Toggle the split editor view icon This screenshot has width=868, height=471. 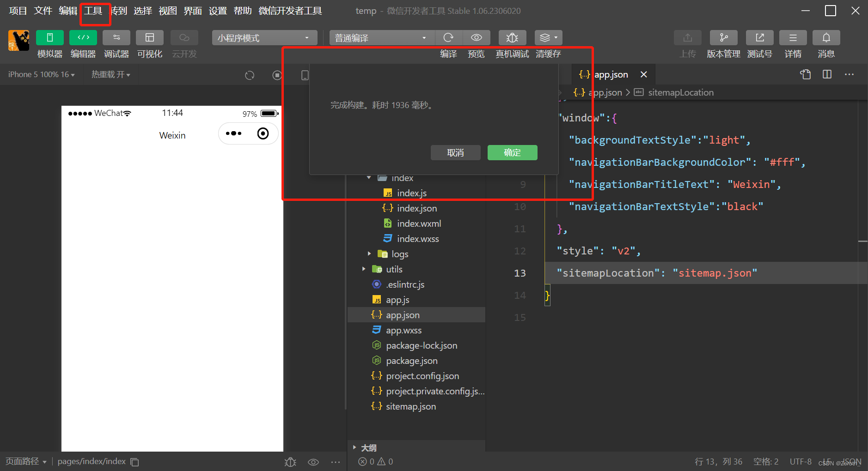point(827,74)
